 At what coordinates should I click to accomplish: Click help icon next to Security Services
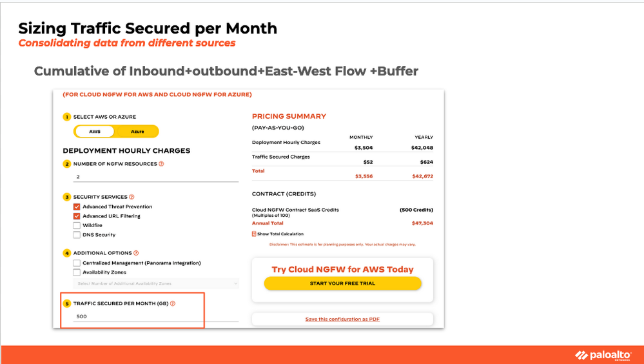(x=132, y=197)
